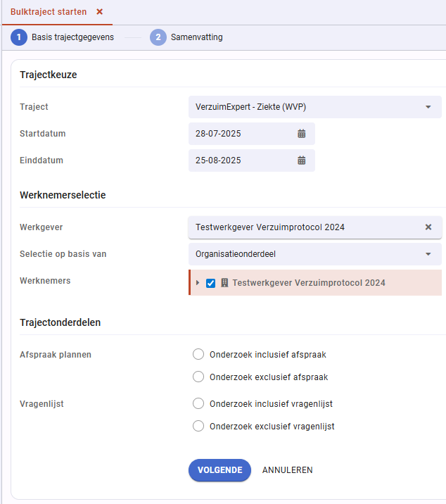Click the building icon next to Testwerkgever
The width and height of the screenshot is (446, 504).
pos(224,283)
